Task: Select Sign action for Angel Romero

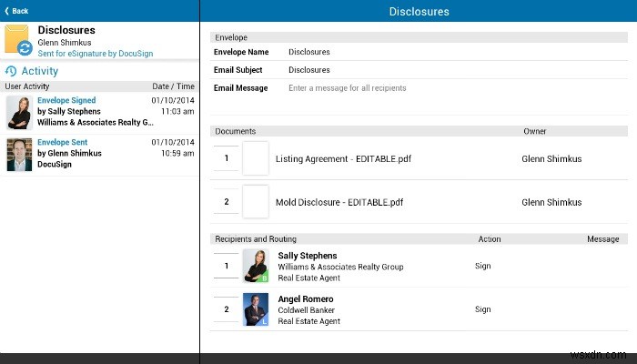Action: point(483,309)
